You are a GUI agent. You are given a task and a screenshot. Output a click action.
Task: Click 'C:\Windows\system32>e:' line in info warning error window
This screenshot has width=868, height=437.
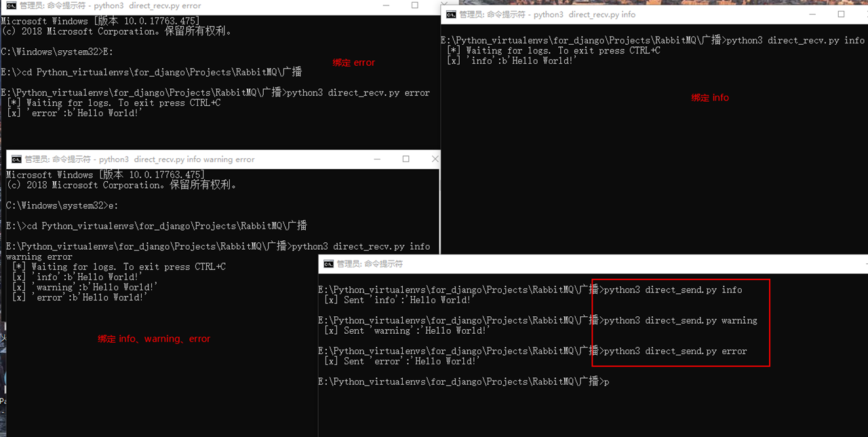(62, 205)
